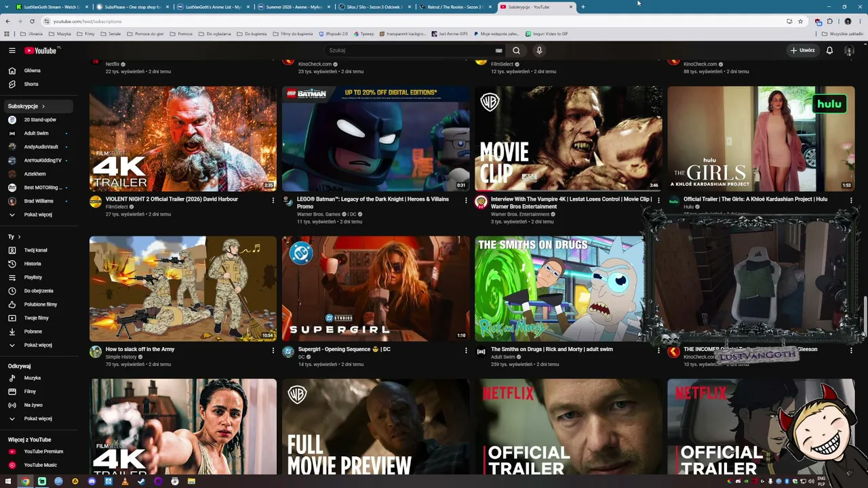The width and height of the screenshot is (868, 488).
Task: Open the notifications bell
Action: tap(829, 50)
